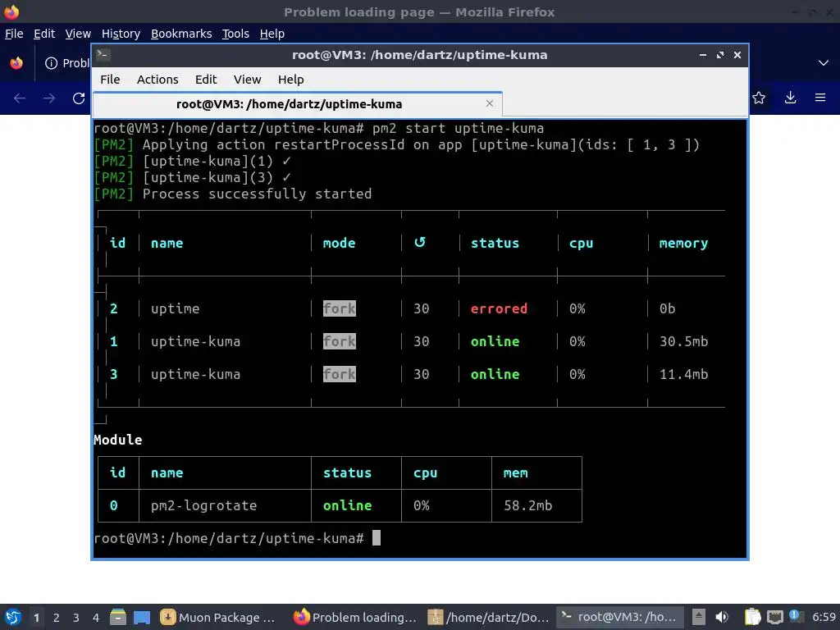Select the root@VM3 terminal tab
840x630 pixels.
pyautogui.click(x=297, y=104)
